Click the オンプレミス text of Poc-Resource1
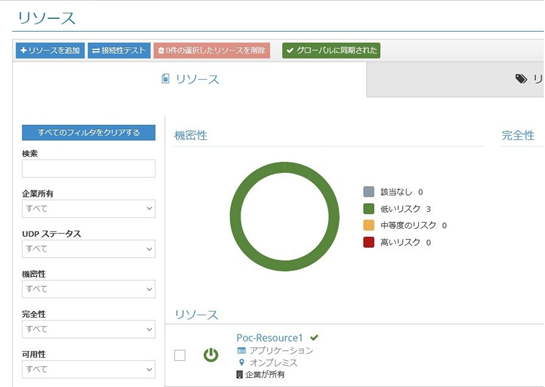This screenshot has width=545, height=387. tap(274, 363)
